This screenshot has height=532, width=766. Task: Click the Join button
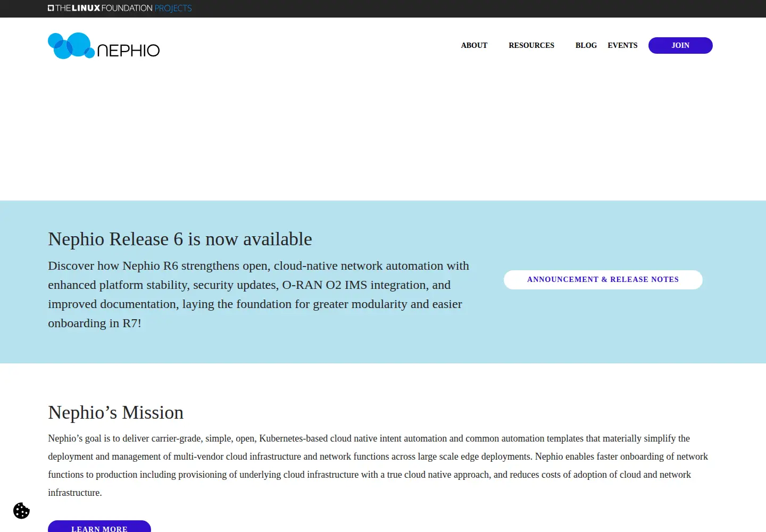click(x=680, y=45)
